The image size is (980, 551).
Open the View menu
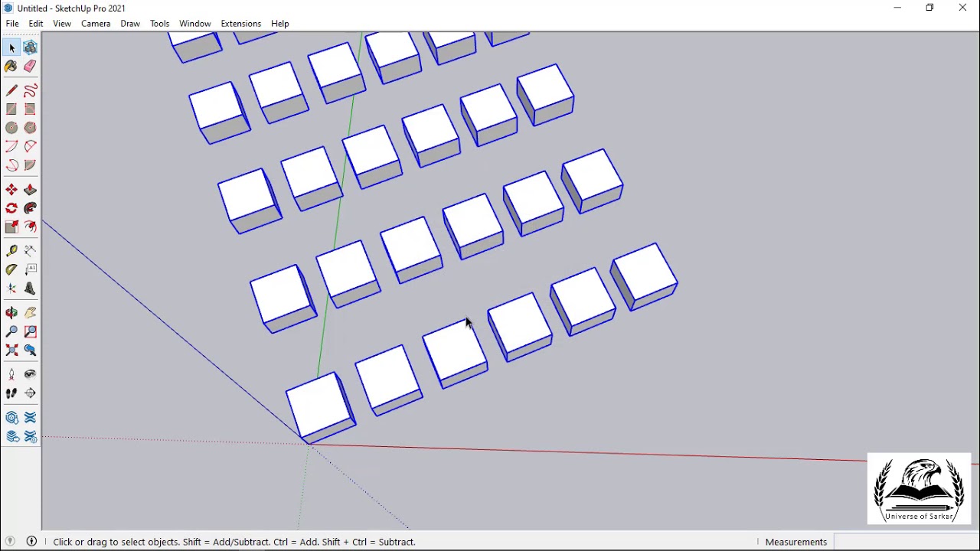point(62,24)
